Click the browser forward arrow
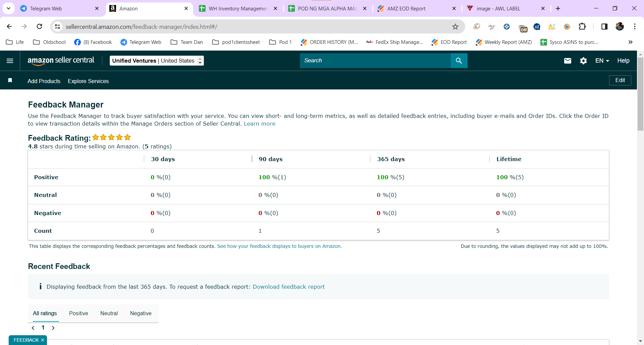Viewport: 644px width, 345px height. pyautogui.click(x=24, y=26)
